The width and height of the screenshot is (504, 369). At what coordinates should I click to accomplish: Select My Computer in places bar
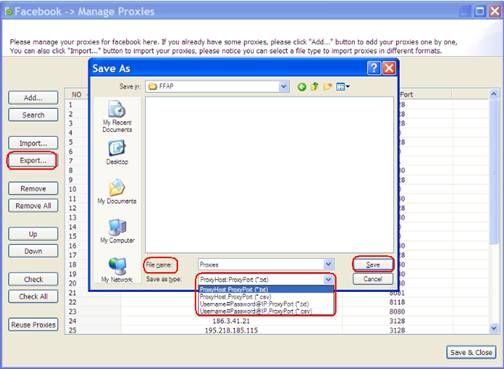click(x=117, y=231)
